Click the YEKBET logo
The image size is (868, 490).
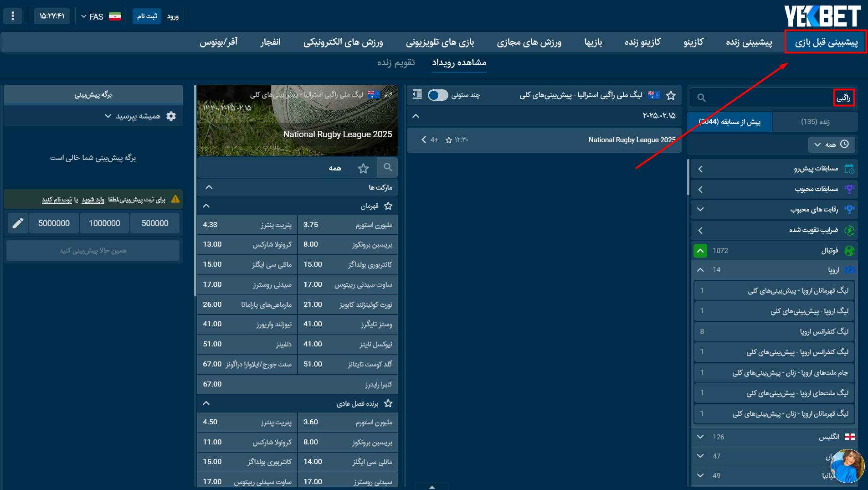click(x=822, y=16)
